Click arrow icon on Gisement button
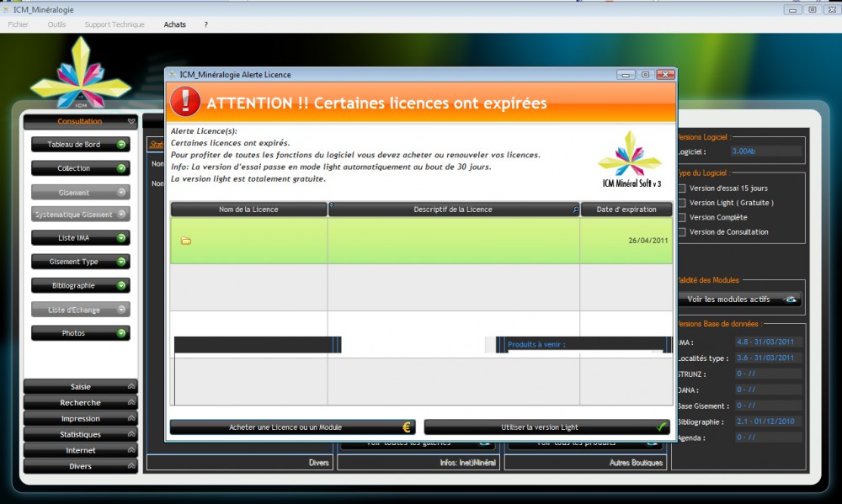This screenshot has height=504, width=842. tap(121, 192)
